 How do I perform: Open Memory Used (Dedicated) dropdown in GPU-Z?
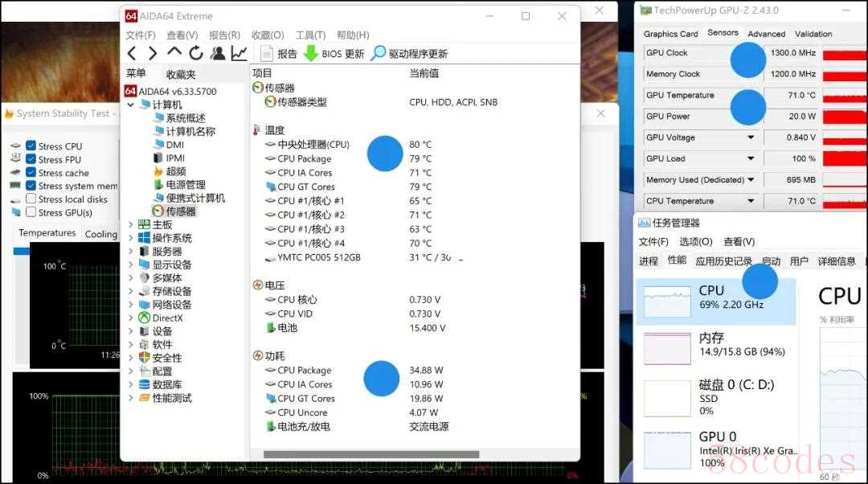pyautogui.click(x=751, y=179)
